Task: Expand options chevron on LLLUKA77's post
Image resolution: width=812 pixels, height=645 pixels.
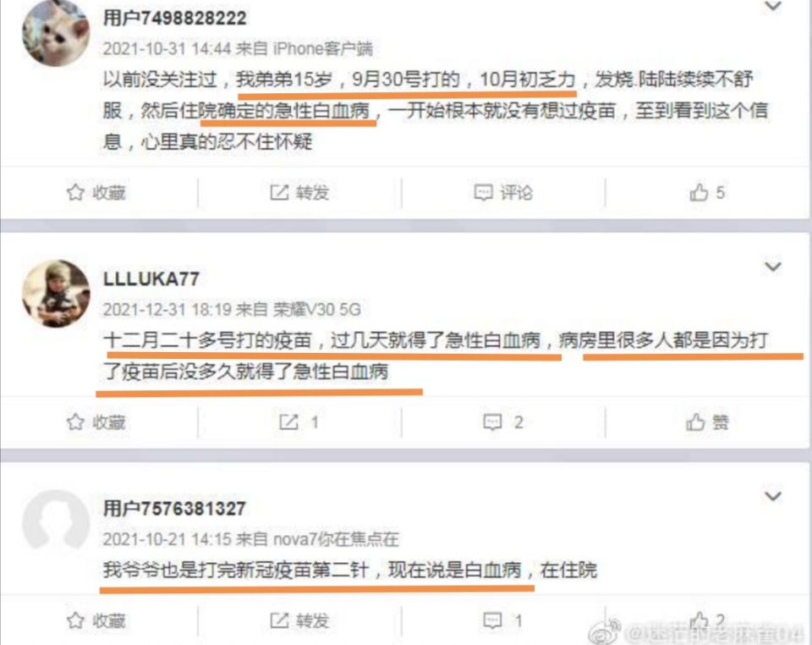Action: pyautogui.click(x=773, y=267)
